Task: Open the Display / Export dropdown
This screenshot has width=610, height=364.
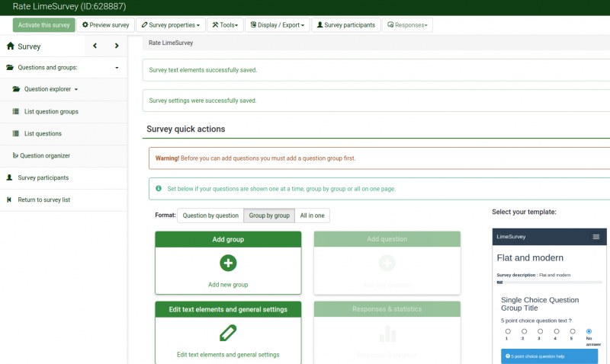Action: (278, 25)
